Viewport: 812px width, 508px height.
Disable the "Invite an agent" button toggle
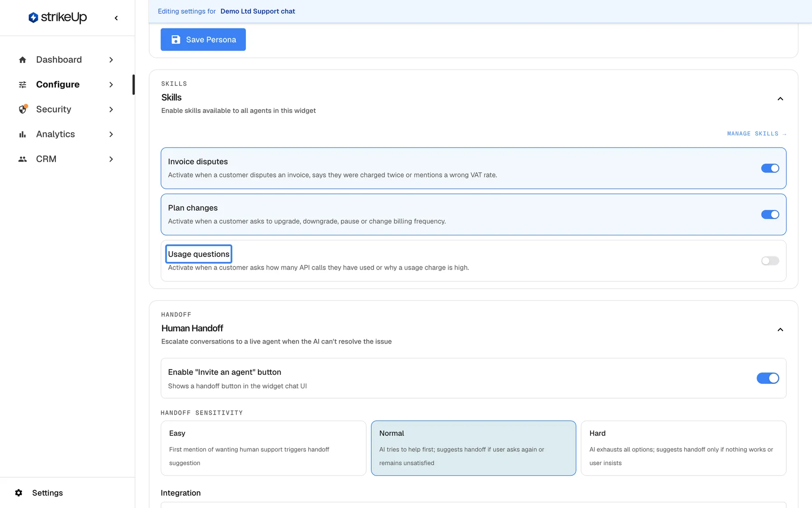point(768,378)
